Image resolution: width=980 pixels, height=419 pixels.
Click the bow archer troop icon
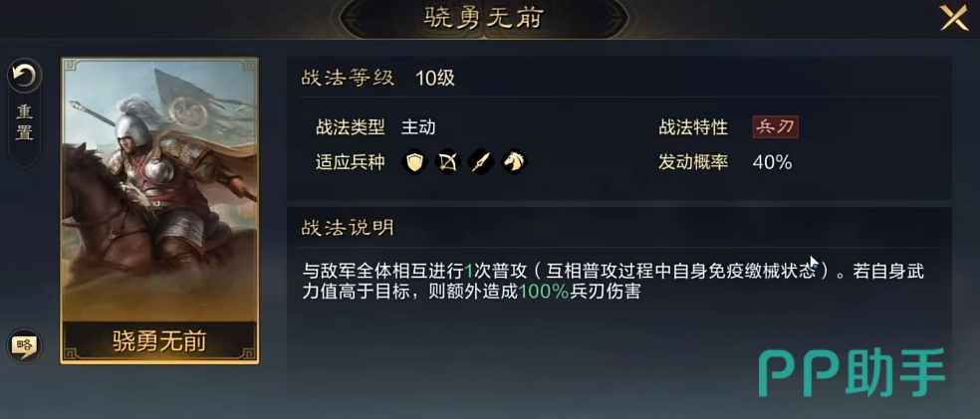[448, 161]
